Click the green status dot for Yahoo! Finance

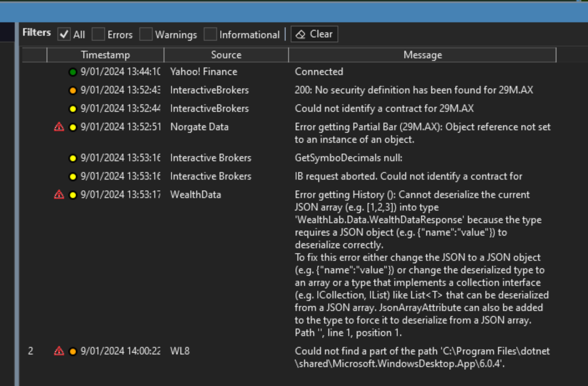point(73,72)
